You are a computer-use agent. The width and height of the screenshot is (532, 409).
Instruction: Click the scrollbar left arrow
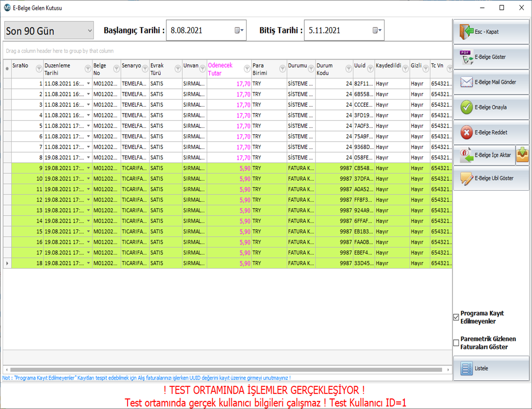click(x=6, y=370)
